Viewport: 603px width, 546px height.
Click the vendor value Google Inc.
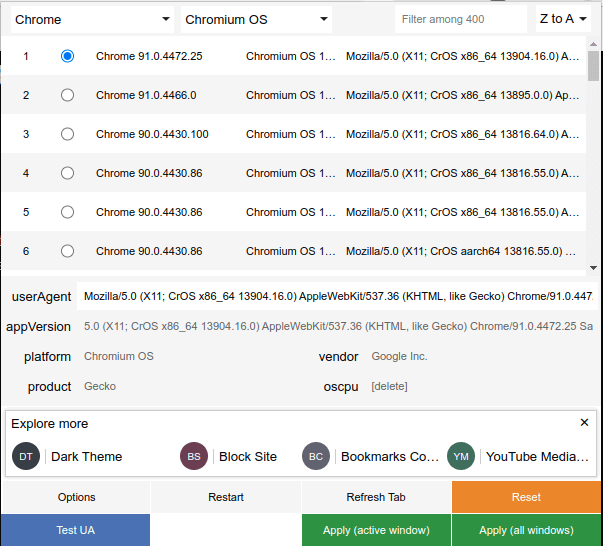(399, 356)
